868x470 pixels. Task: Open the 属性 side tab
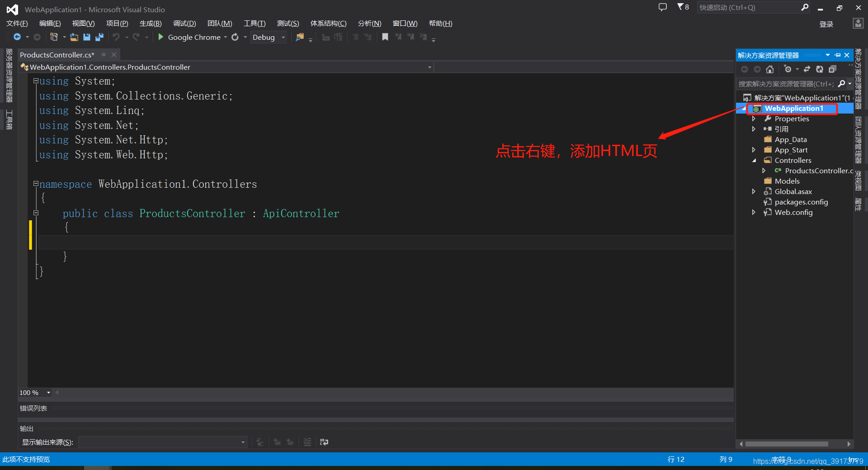[x=858, y=204]
